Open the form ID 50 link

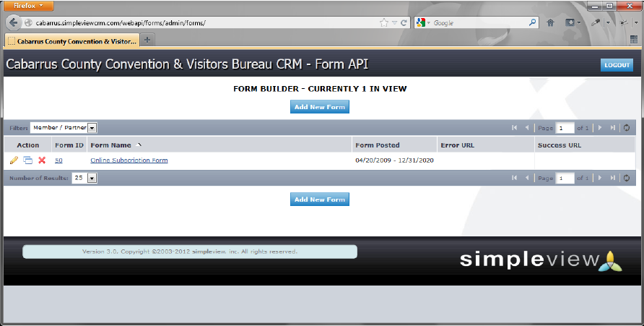click(x=58, y=160)
